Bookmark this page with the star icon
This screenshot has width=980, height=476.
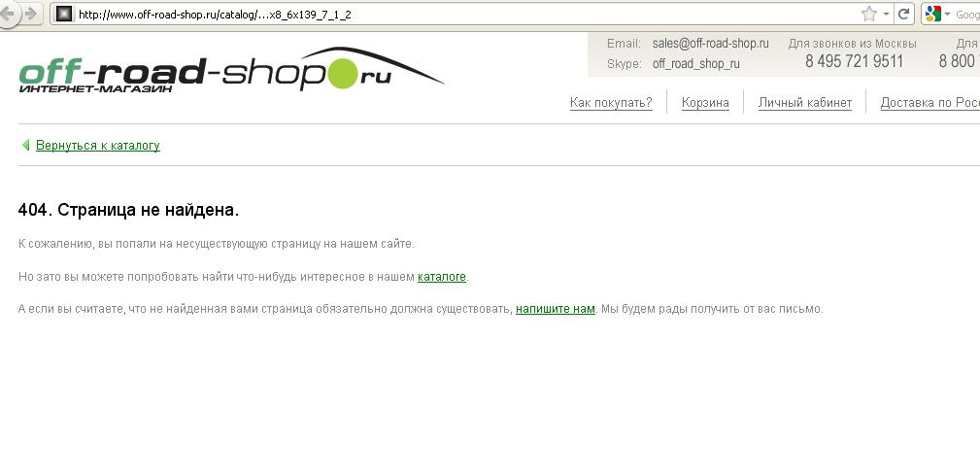(x=868, y=14)
